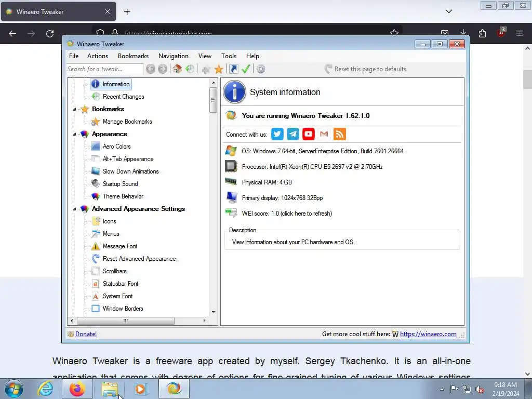Select Recent Changes in the tree
The image size is (532, 399).
[x=124, y=97]
